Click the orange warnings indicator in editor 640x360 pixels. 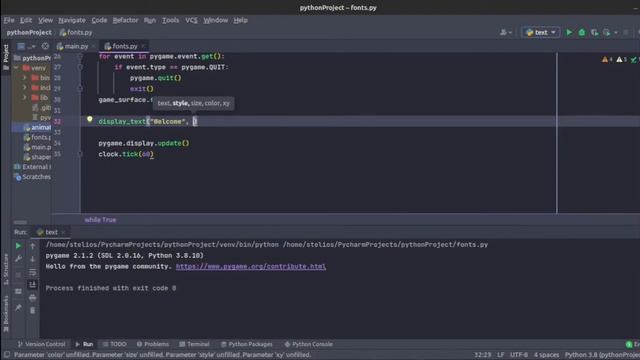click(607, 60)
